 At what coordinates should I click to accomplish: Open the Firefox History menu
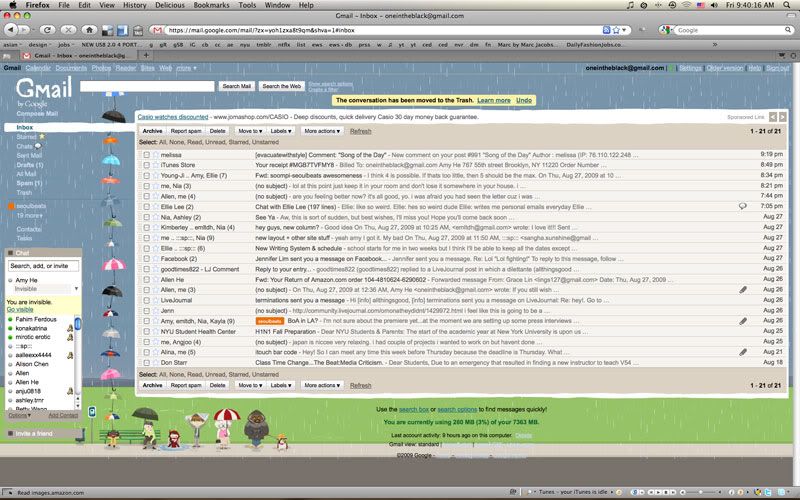pyautogui.click(x=135, y=5)
